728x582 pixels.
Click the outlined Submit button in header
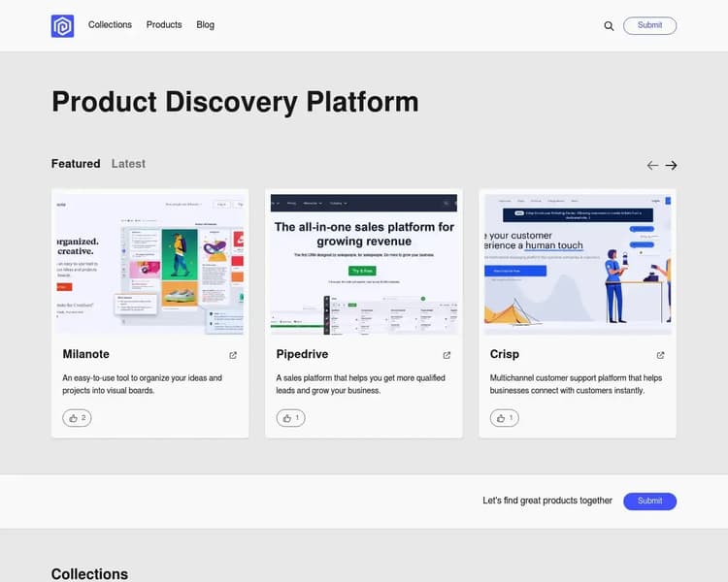[x=649, y=25]
